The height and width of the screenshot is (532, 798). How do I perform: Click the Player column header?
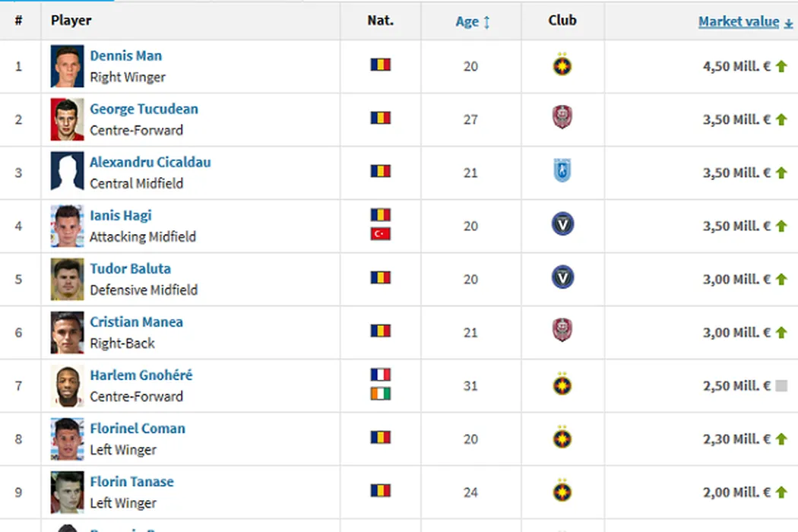[71, 21]
